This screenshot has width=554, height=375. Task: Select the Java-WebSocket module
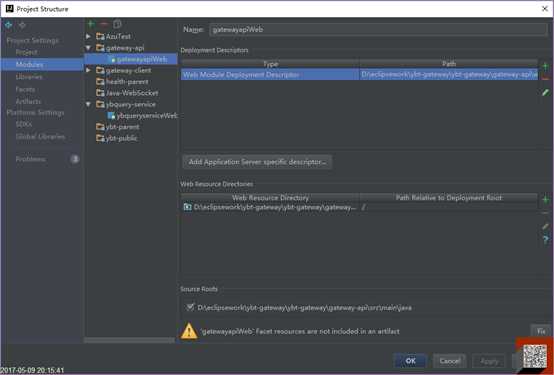tap(132, 93)
